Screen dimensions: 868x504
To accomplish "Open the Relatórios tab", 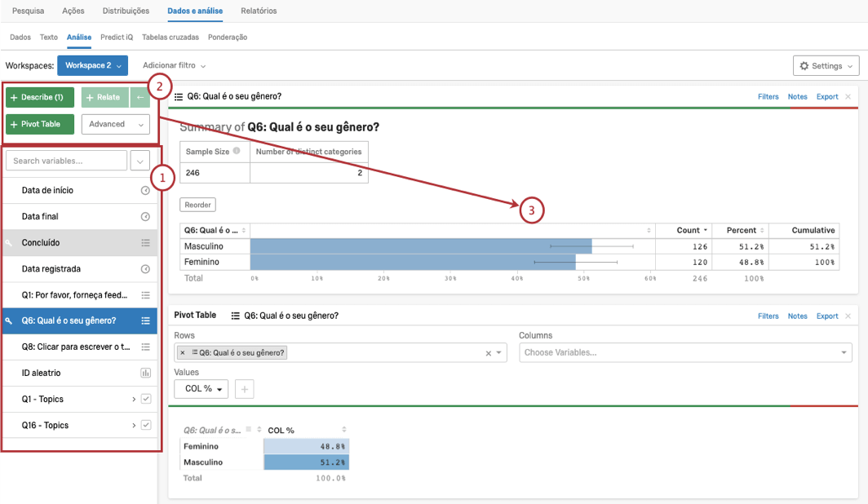I will [259, 11].
